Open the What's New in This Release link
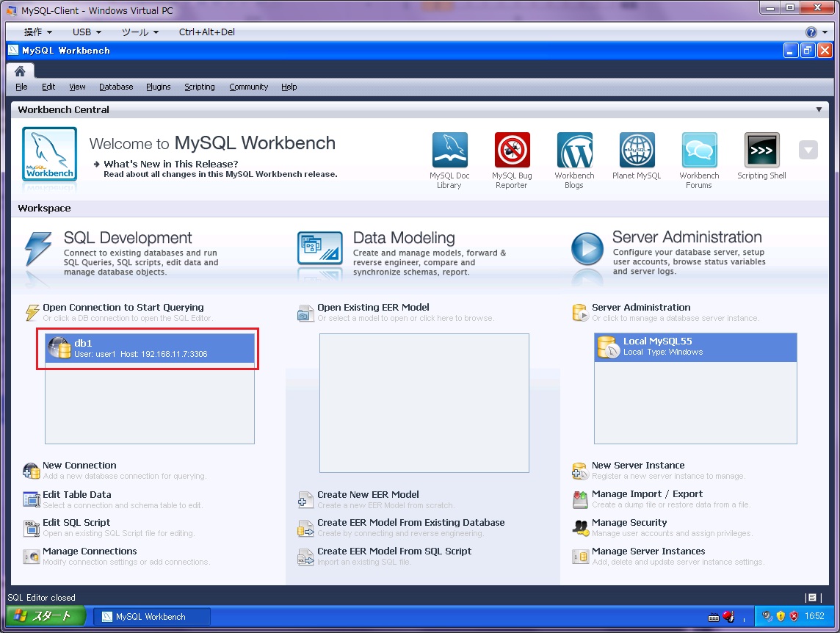 (171, 164)
